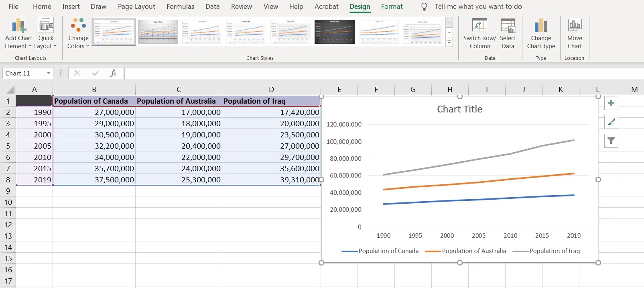Switch to the Format tab
The image size is (644, 288).
[392, 6]
